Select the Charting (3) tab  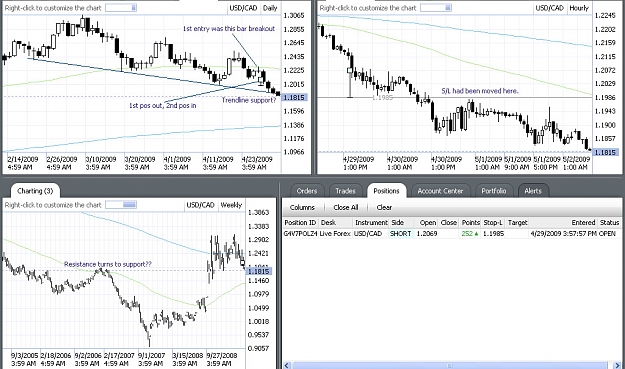(35, 191)
